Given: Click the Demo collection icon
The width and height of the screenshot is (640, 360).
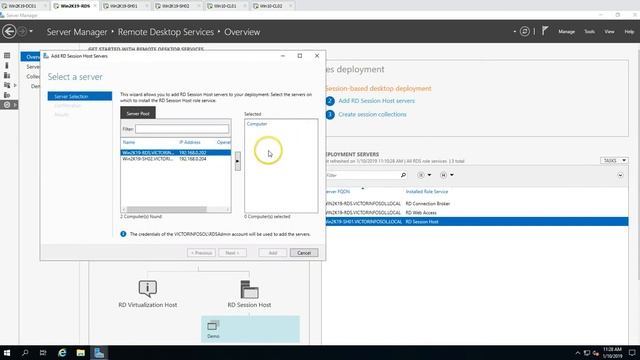Looking at the screenshot, I should click(213, 325).
